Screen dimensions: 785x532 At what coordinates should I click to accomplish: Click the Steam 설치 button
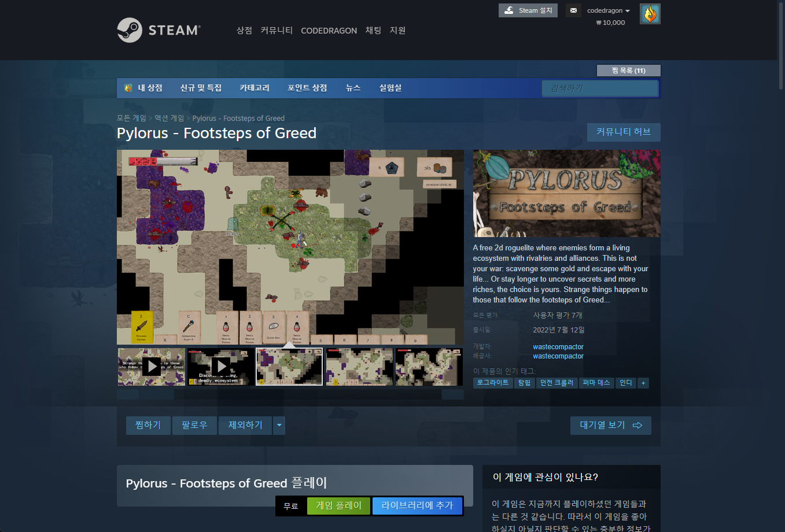(x=528, y=10)
